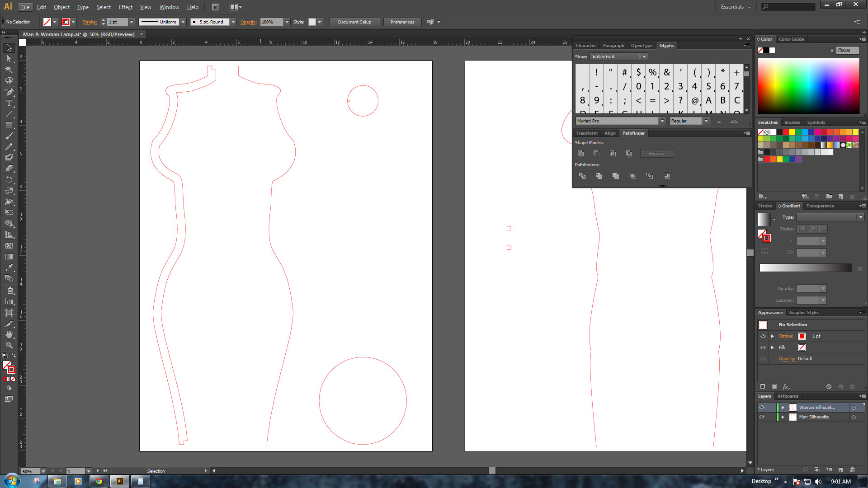Click the Document Setup button

click(x=355, y=22)
